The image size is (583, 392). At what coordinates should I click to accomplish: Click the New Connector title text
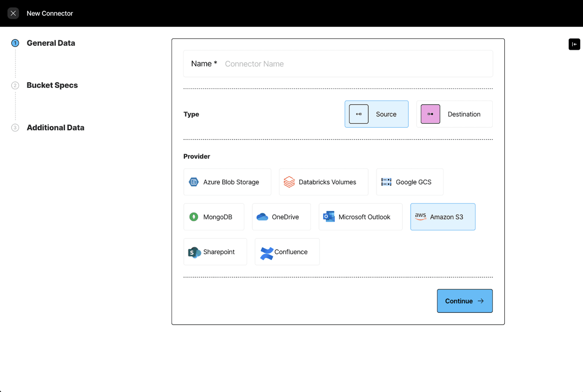(50, 13)
